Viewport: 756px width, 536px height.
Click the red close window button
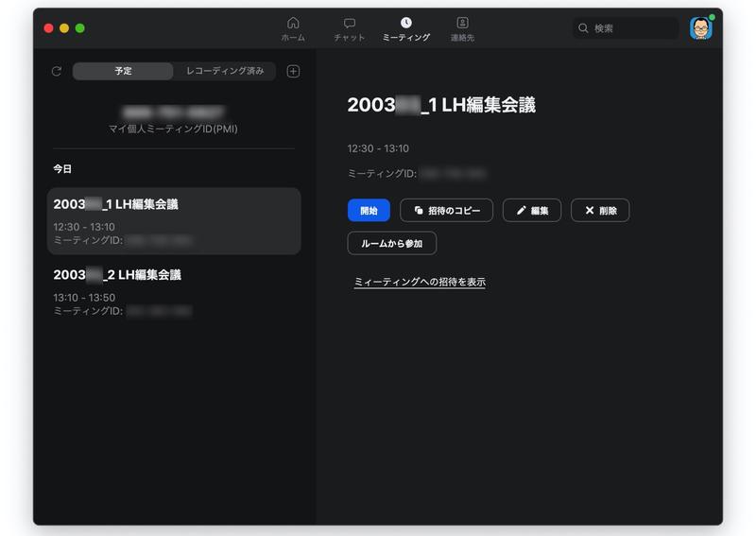pyautogui.click(x=49, y=28)
